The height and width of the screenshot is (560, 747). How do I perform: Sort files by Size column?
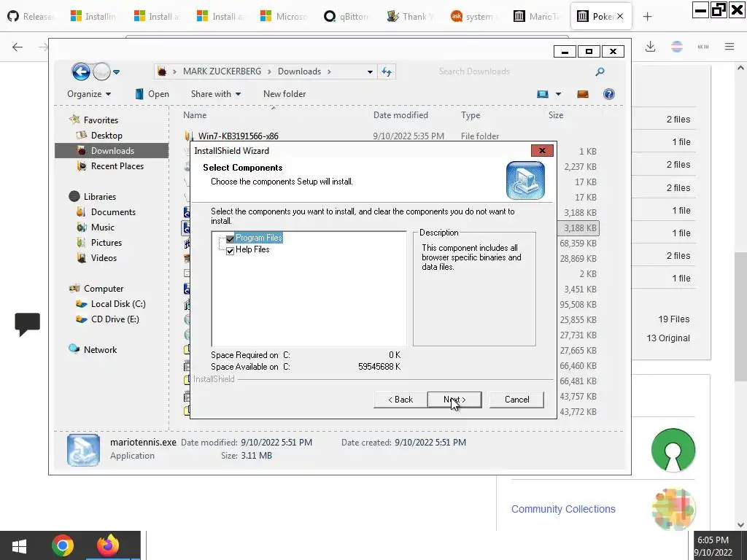point(555,114)
